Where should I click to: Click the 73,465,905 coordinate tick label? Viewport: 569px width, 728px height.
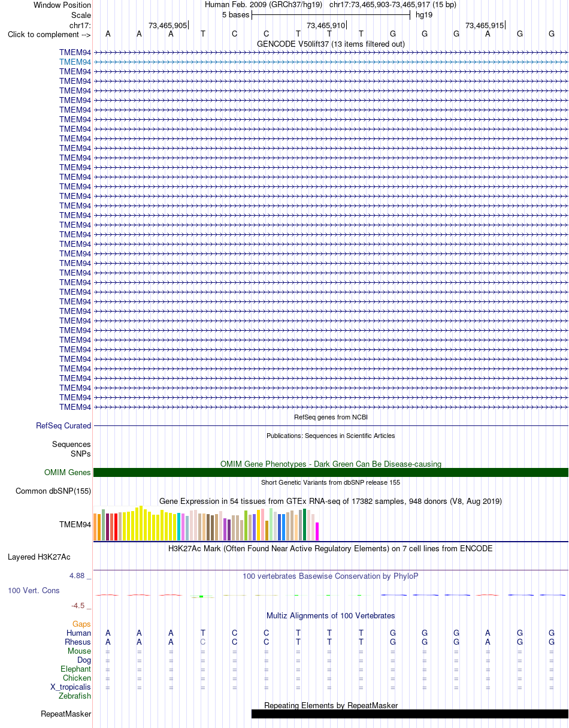pos(168,25)
